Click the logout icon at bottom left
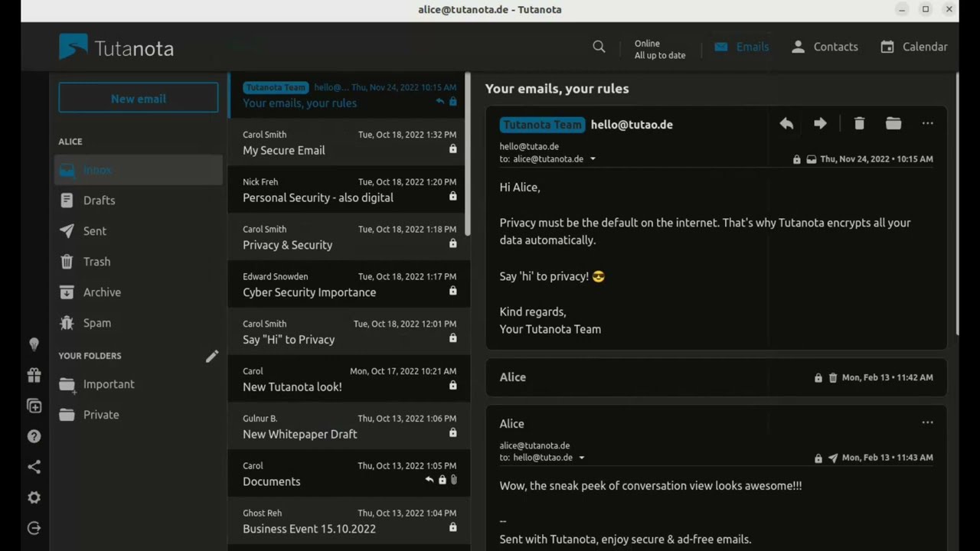 (x=34, y=528)
